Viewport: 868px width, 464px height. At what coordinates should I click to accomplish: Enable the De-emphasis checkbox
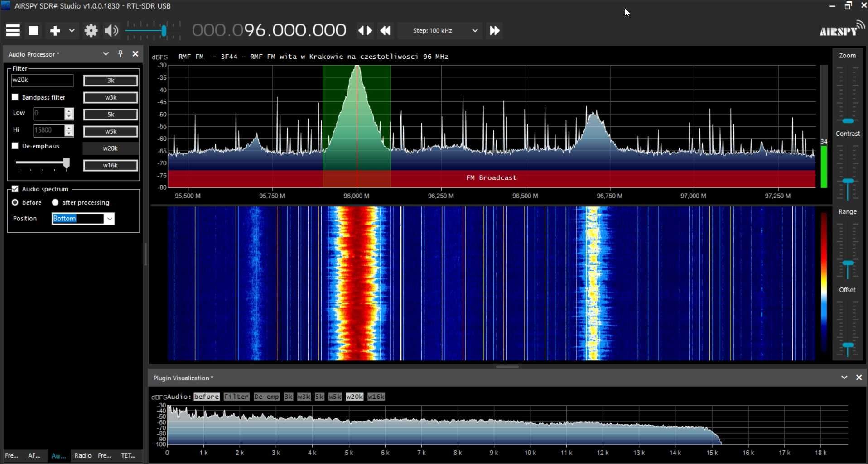tap(15, 146)
